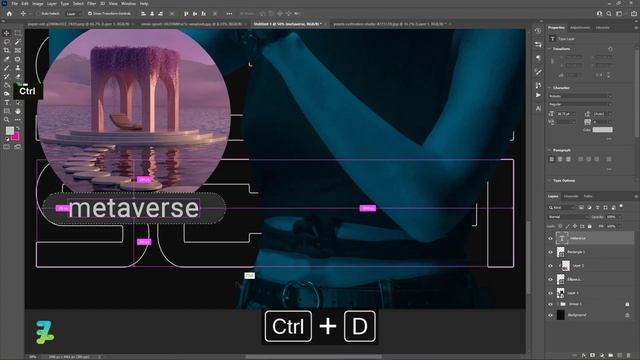Click the Home icon in options bar
640x360 pixels.
[x=9, y=13]
